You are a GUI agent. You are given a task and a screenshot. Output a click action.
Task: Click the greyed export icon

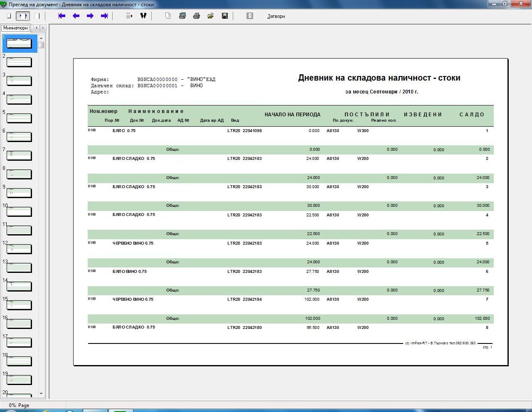pyautogui.click(x=250, y=16)
